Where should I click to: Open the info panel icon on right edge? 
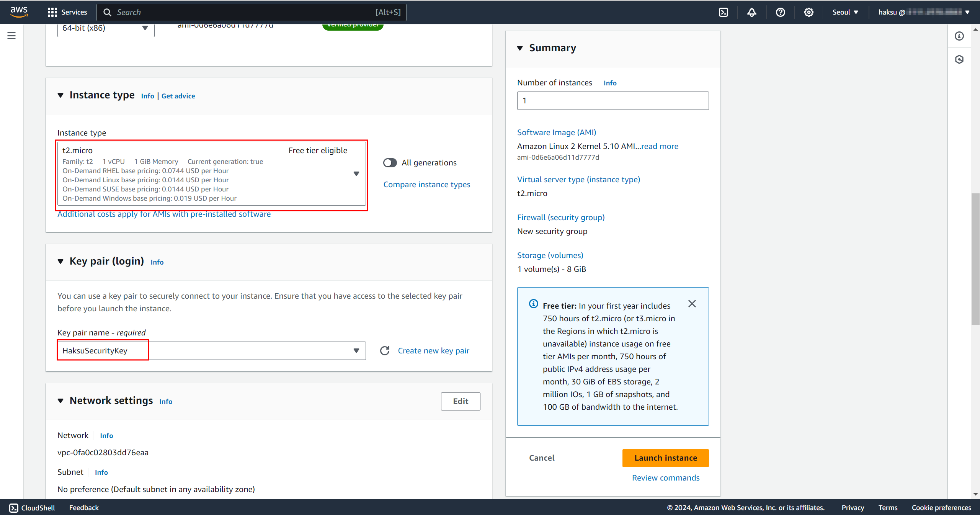pos(959,36)
